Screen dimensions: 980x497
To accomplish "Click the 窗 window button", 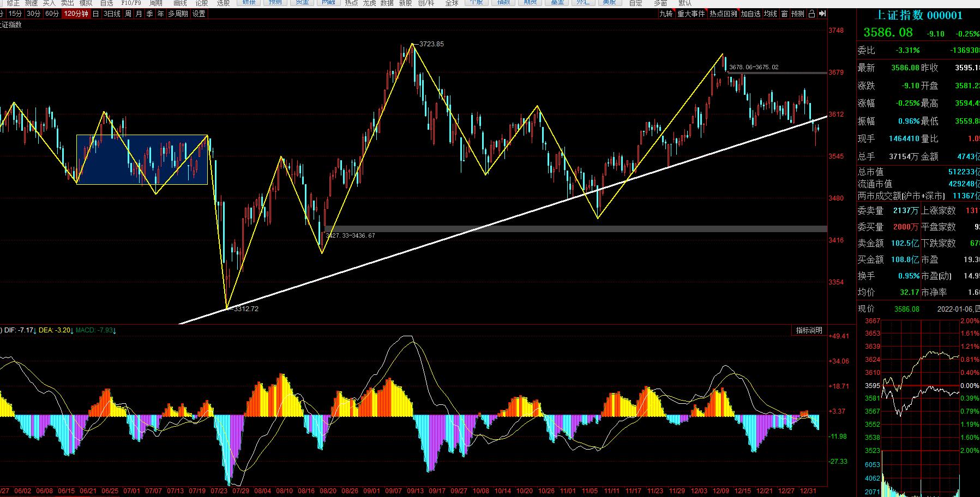I will point(784,14).
